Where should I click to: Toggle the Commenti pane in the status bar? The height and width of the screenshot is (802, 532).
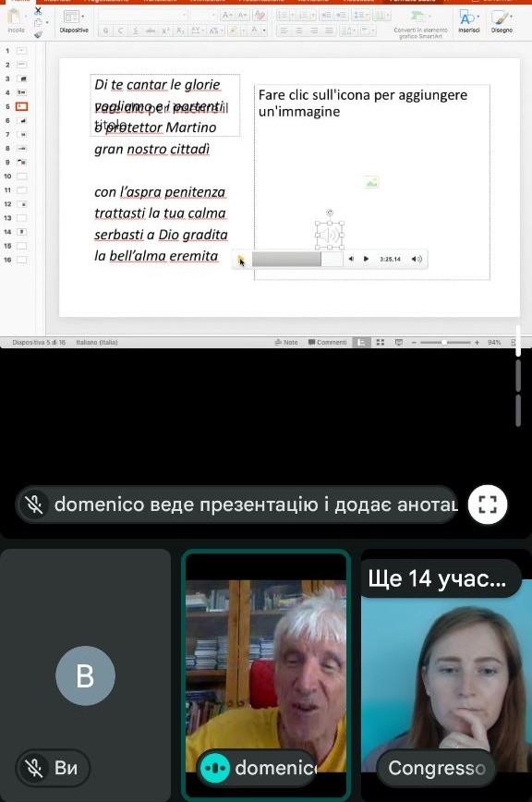[x=327, y=342]
